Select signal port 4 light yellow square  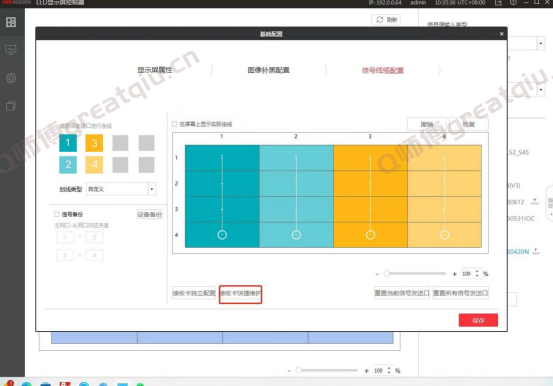click(94, 164)
